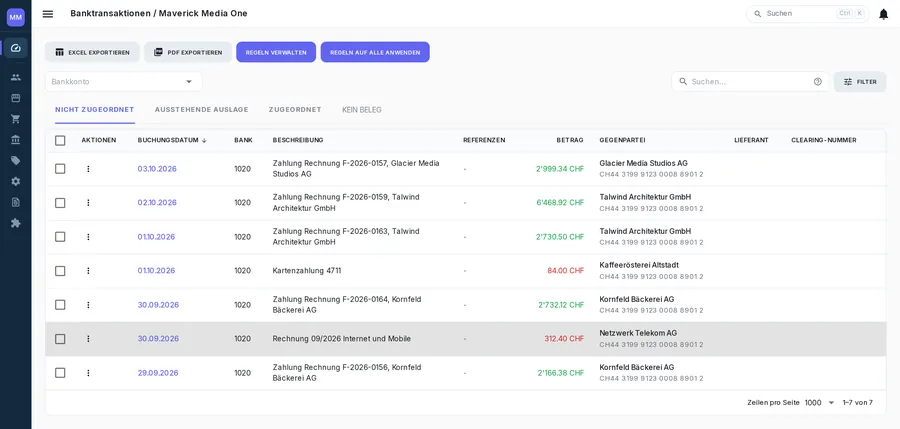This screenshot has height=429, width=900.
Task: Open booking date 03.10.2026 link
Action: (157, 169)
